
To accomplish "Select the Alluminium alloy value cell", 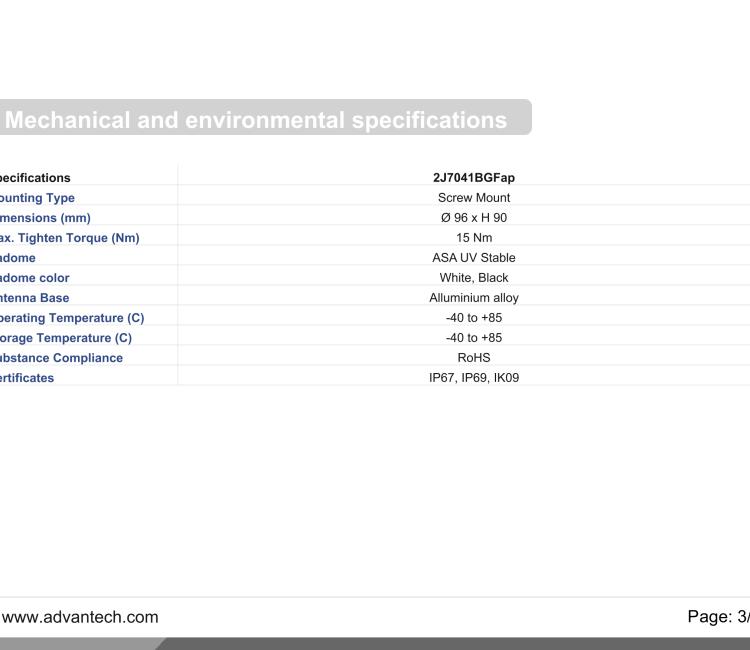I will [x=474, y=298].
